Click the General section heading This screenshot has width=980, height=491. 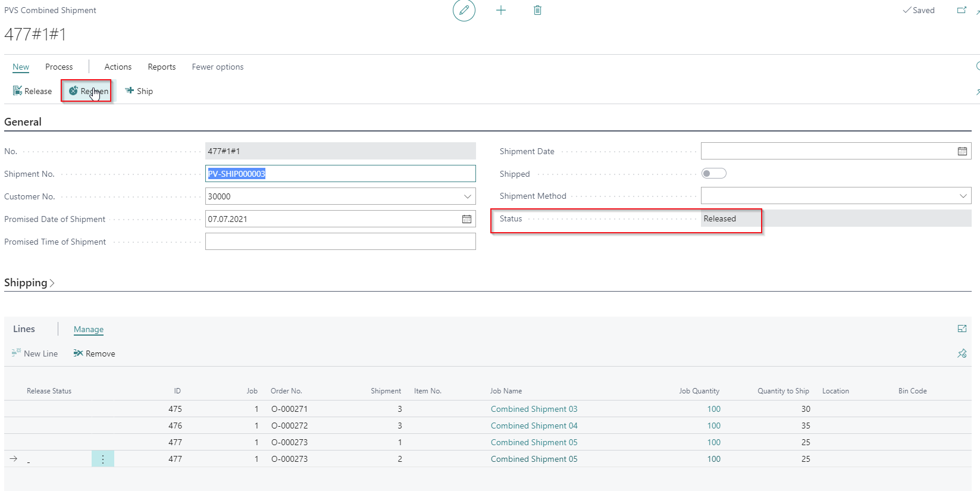tap(23, 122)
